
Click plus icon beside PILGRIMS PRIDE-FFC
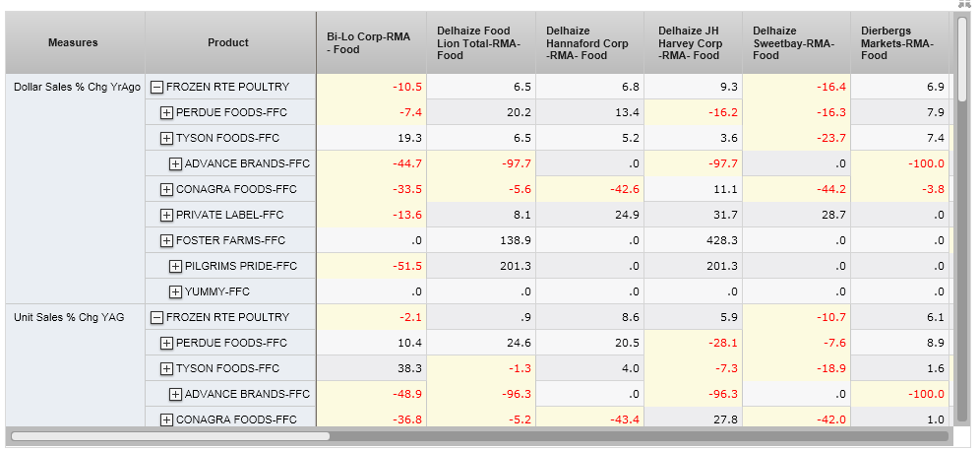click(175, 266)
